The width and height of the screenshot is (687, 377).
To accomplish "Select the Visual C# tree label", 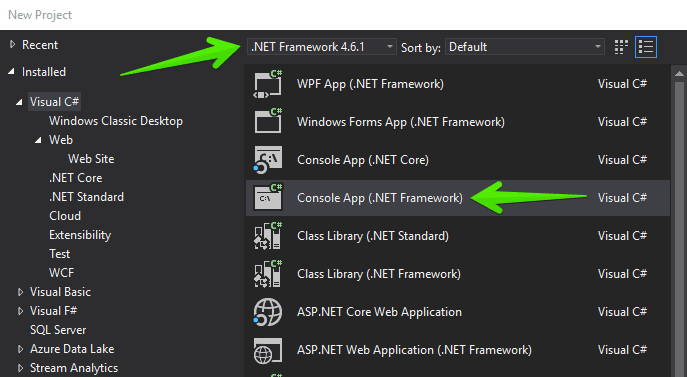I will click(x=54, y=102).
